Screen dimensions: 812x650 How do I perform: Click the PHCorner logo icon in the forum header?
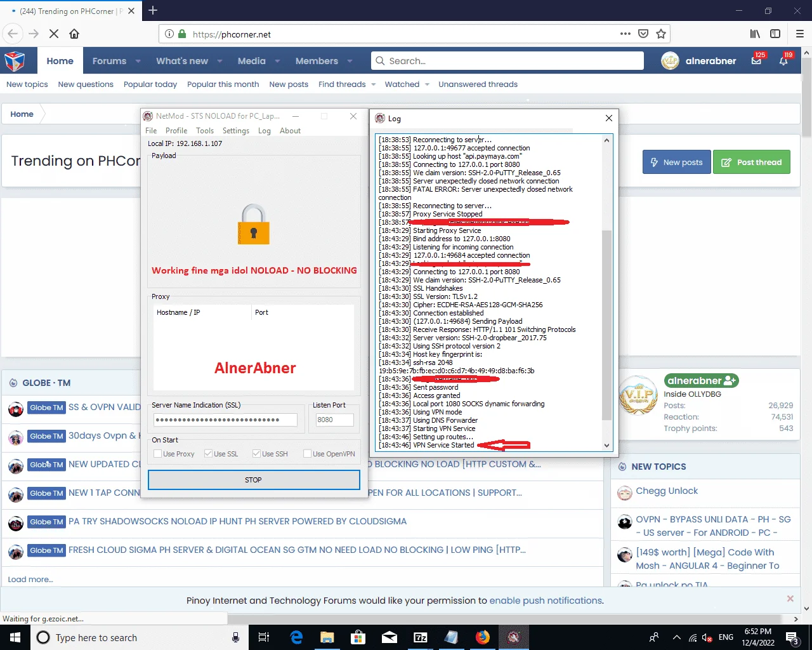pyautogui.click(x=15, y=61)
